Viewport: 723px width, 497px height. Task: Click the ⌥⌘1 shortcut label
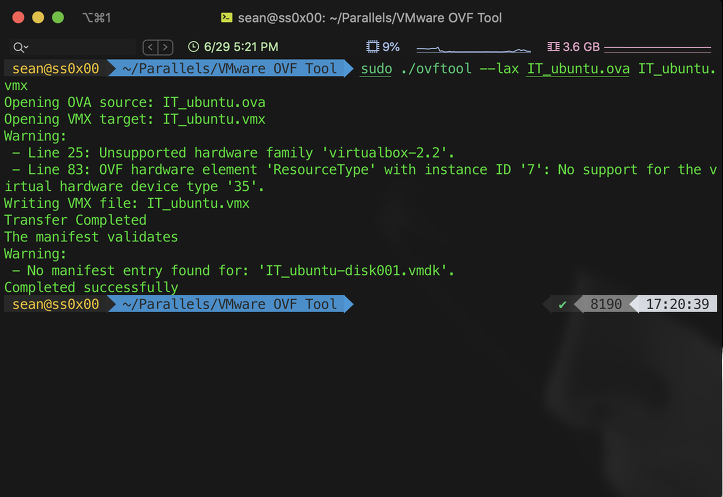click(x=96, y=18)
